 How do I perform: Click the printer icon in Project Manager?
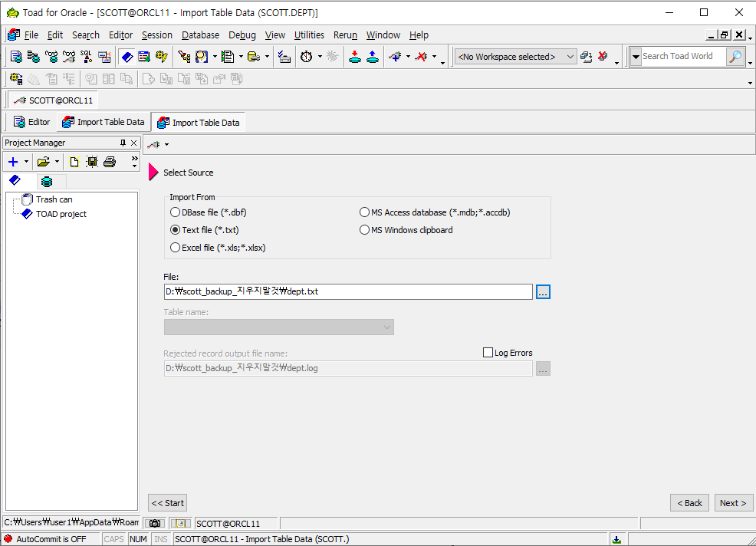click(x=110, y=162)
